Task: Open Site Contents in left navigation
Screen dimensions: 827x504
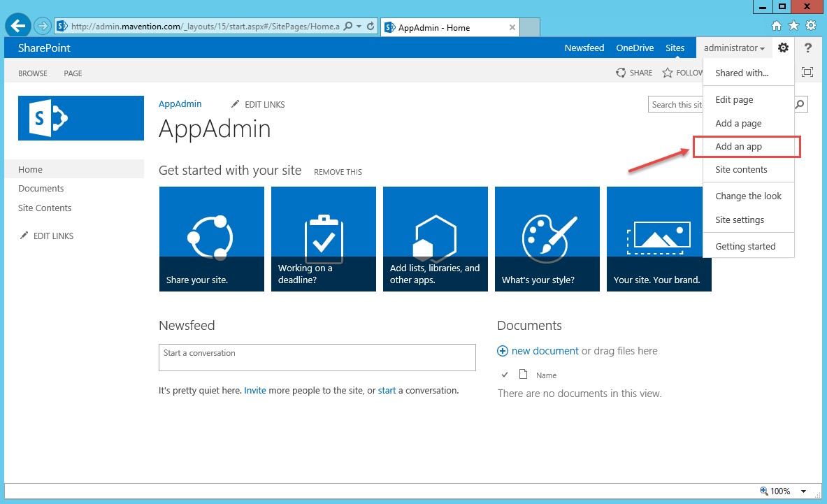Action: (45, 208)
